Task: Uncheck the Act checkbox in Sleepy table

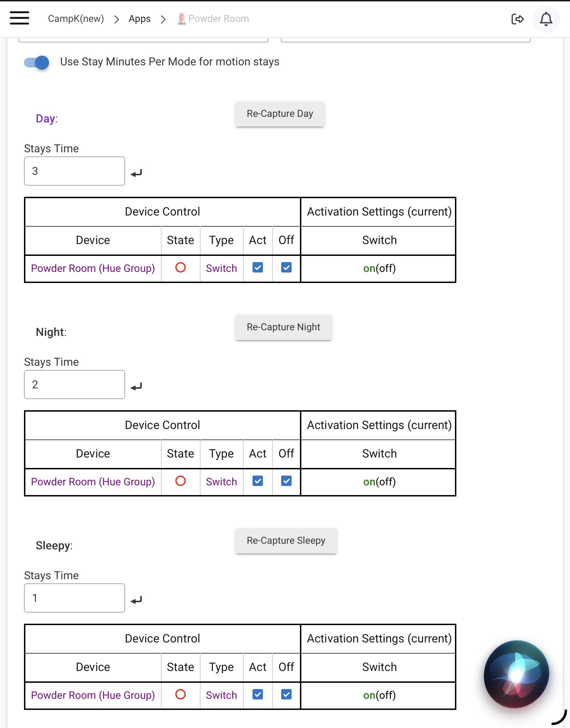Action: [258, 695]
